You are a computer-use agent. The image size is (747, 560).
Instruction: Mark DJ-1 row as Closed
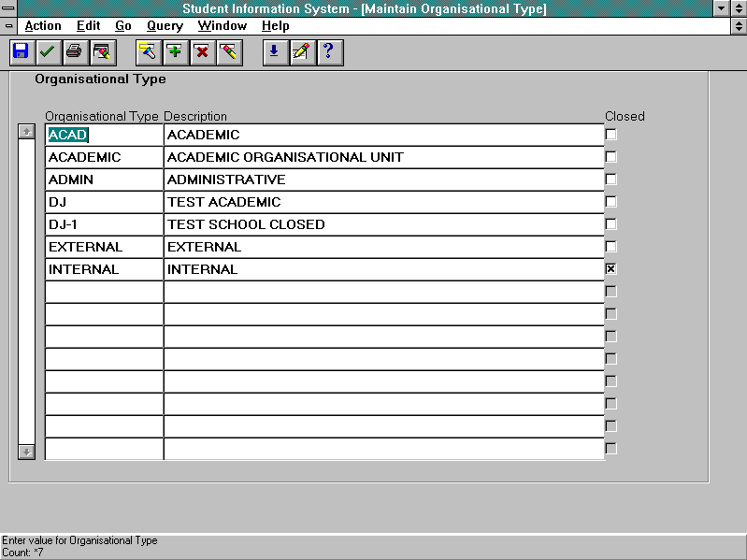pos(611,224)
